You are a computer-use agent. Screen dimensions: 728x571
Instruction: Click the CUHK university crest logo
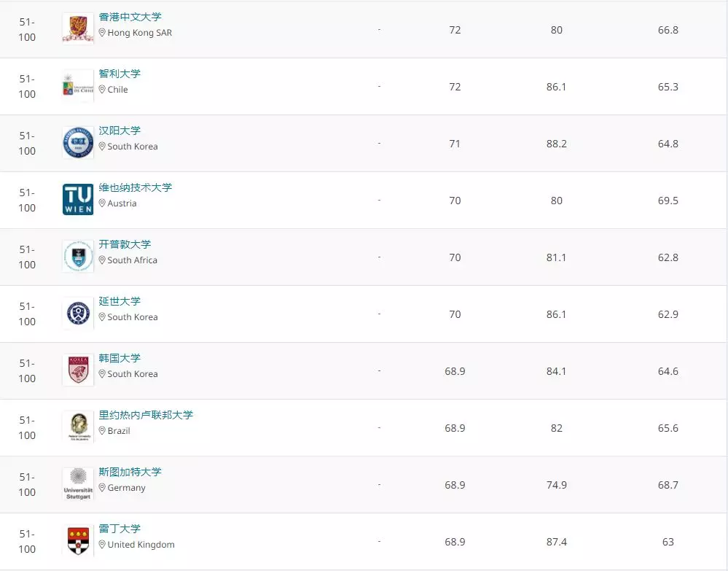[x=77, y=28]
